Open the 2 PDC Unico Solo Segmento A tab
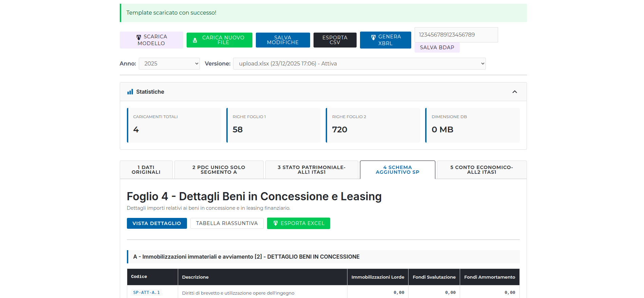Image resolution: width=644 pixels, height=298 pixels. pyautogui.click(x=219, y=170)
